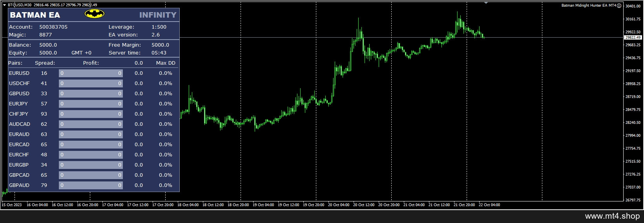
Task: Click the EURCHF pair label
Action: [x=19, y=155]
